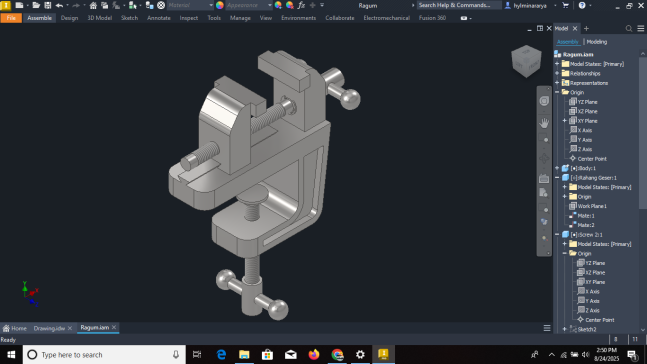Click the Redo arrow icon
This screenshot has width=647, height=364.
76,5
